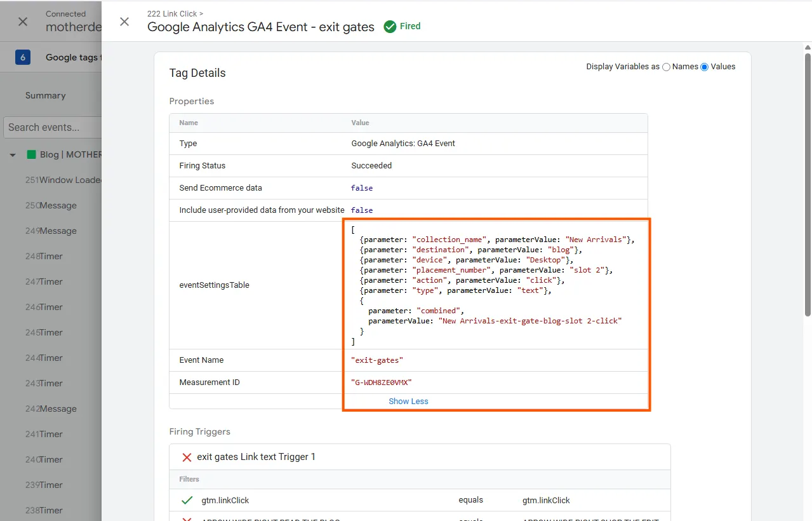Click the eventSettingsTable property name
Screen dimensions: 812x521
[x=214, y=285]
